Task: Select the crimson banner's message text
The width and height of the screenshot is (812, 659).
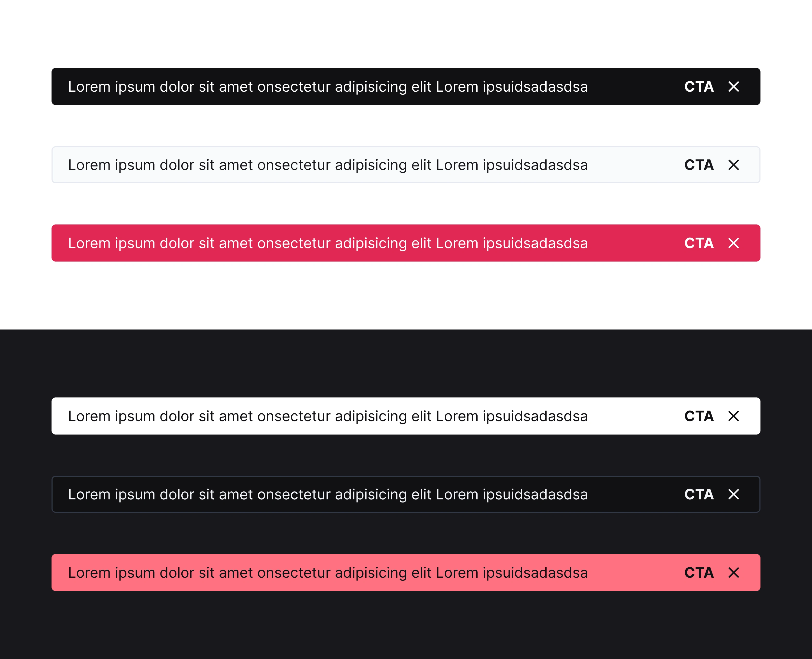Action: click(x=328, y=243)
